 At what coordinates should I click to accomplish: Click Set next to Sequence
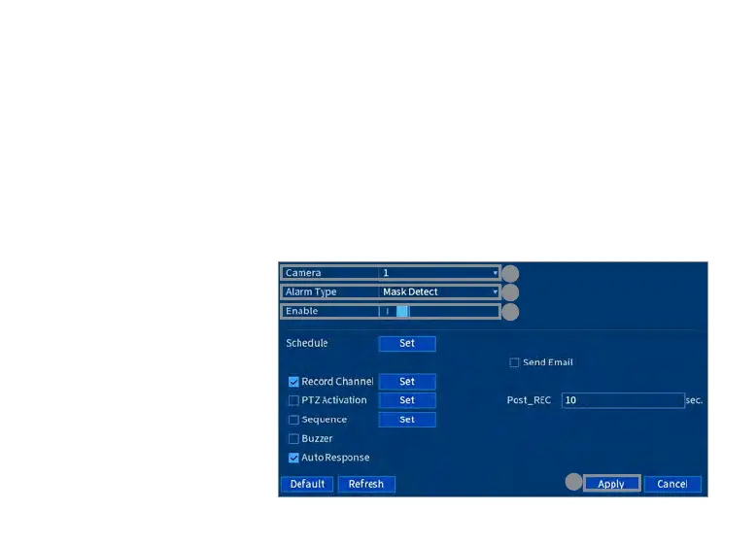point(407,420)
